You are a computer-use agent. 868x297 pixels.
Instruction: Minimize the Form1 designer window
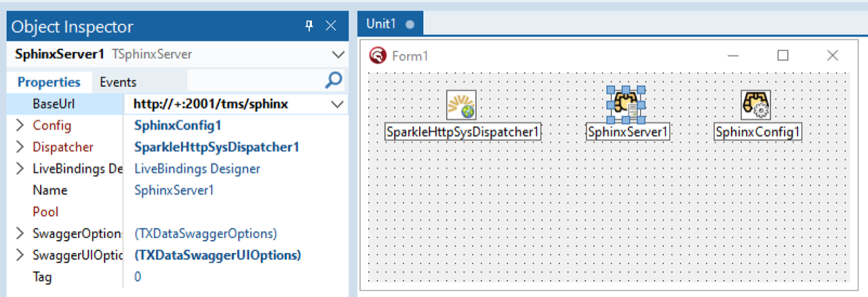733,56
